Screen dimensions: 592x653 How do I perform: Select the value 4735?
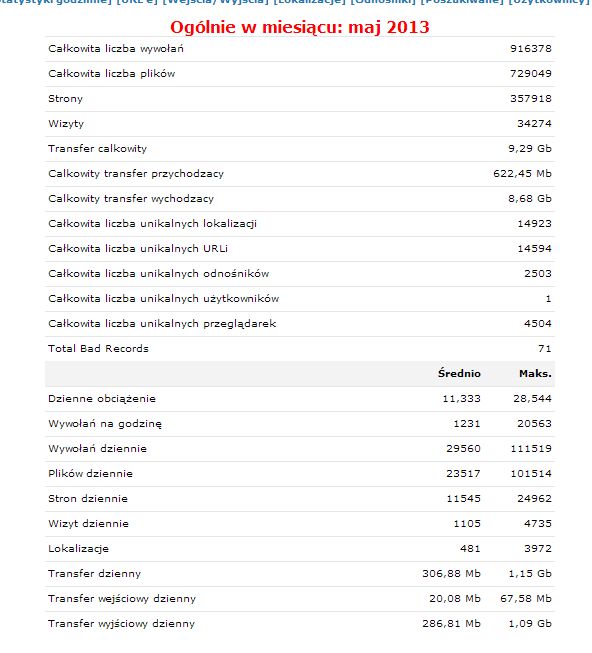click(538, 523)
